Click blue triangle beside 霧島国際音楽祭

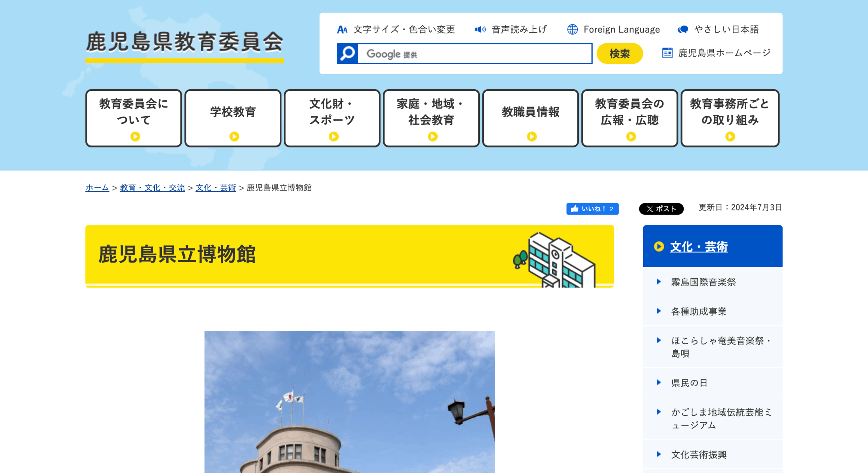tap(659, 281)
